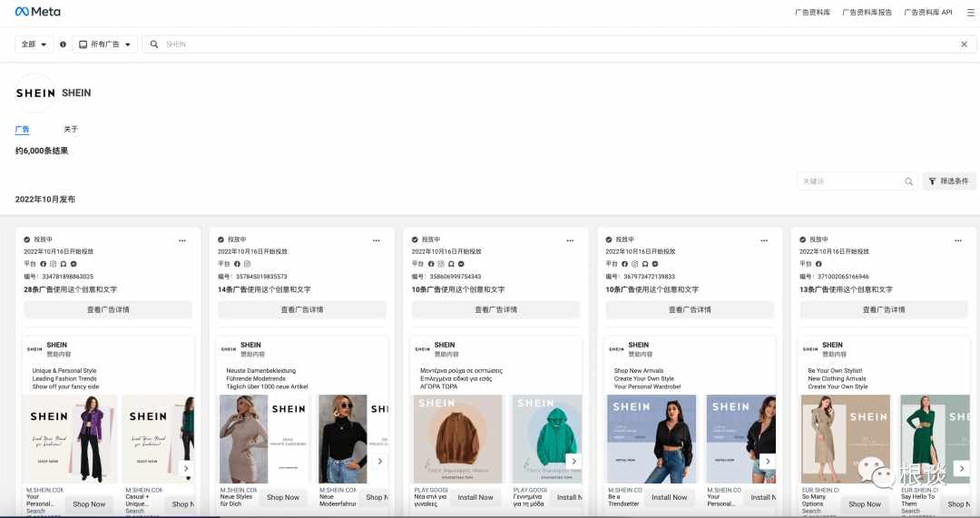This screenshot has height=518, width=980.
Task: Open the 筛选条件 filter panel
Action: [x=948, y=181]
